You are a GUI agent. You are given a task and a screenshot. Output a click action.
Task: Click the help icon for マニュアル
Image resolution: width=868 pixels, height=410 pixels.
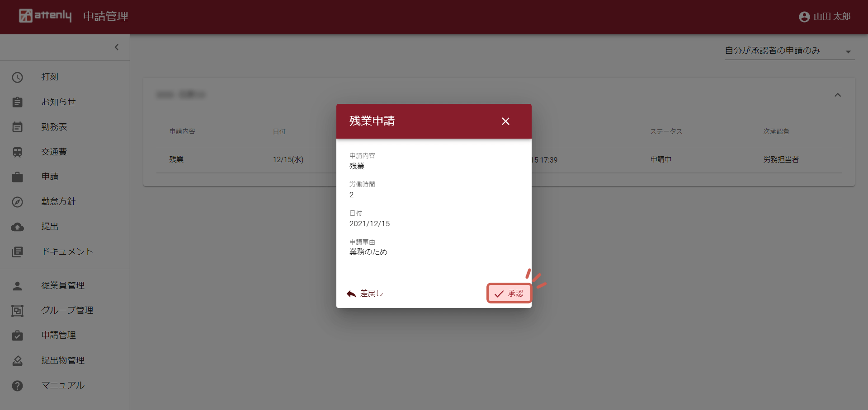(x=17, y=386)
